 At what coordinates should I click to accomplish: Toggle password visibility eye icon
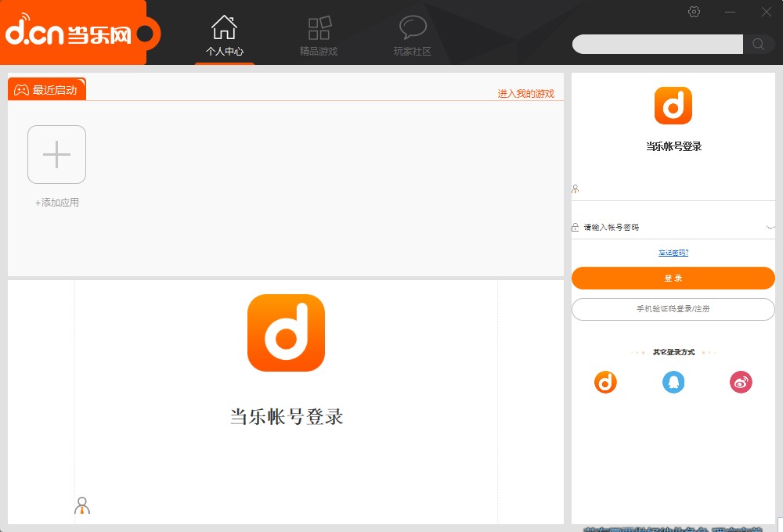point(770,227)
